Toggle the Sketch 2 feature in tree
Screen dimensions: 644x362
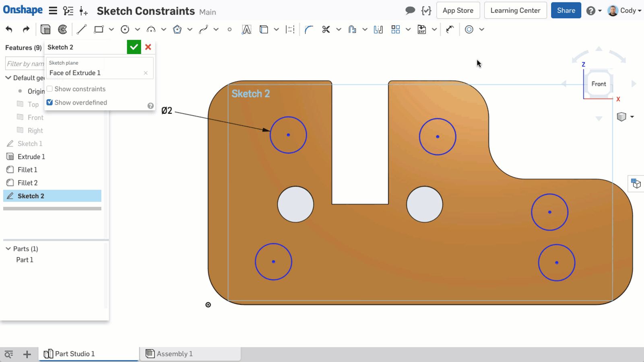click(x=31, y=196)
